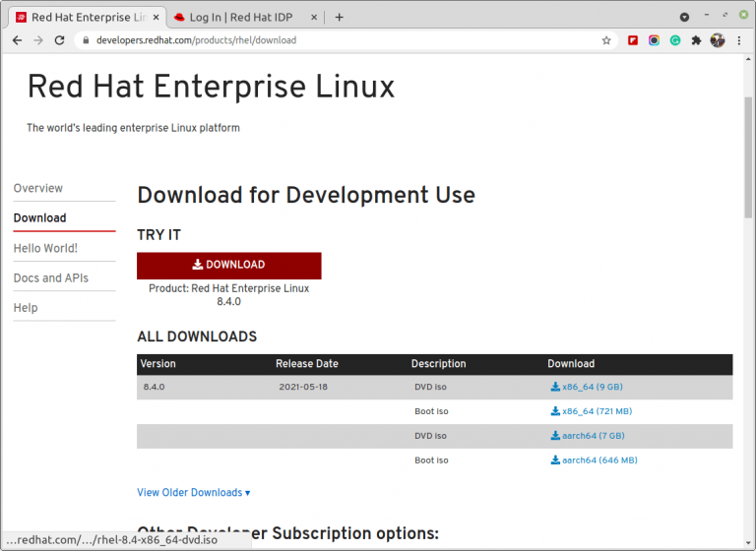The height and width of the screenshot is (551, 756).
Task: Bookmark this page with the star icon
Action: (606, 40)
